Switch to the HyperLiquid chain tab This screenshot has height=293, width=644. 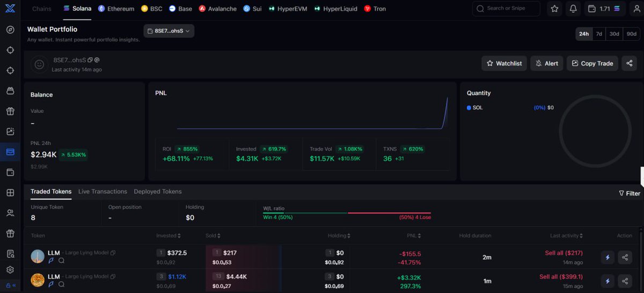[335, 9]
